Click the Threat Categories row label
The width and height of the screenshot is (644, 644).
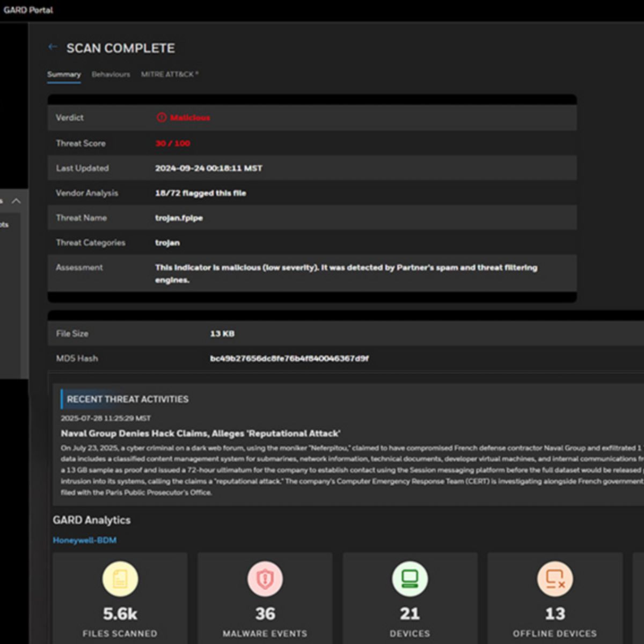[x=91, y=243]
